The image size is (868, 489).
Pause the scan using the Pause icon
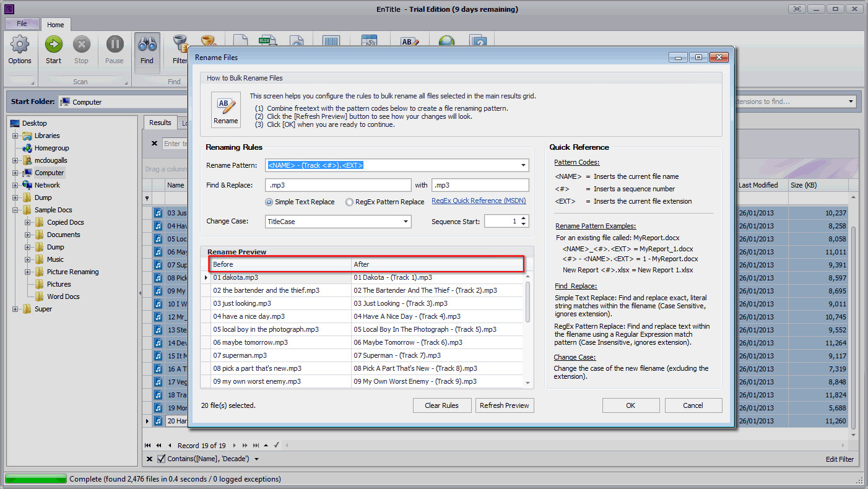click(115, 50)
